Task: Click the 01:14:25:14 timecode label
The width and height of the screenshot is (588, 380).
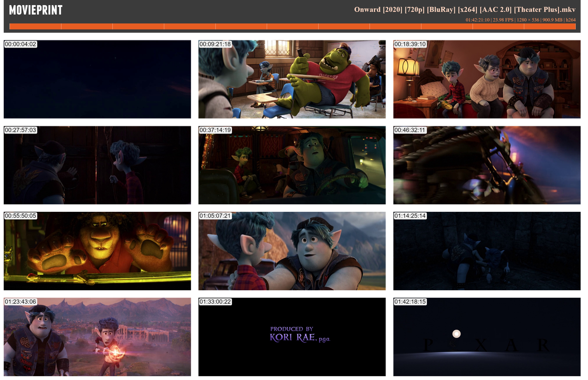Action: point(410,216)
